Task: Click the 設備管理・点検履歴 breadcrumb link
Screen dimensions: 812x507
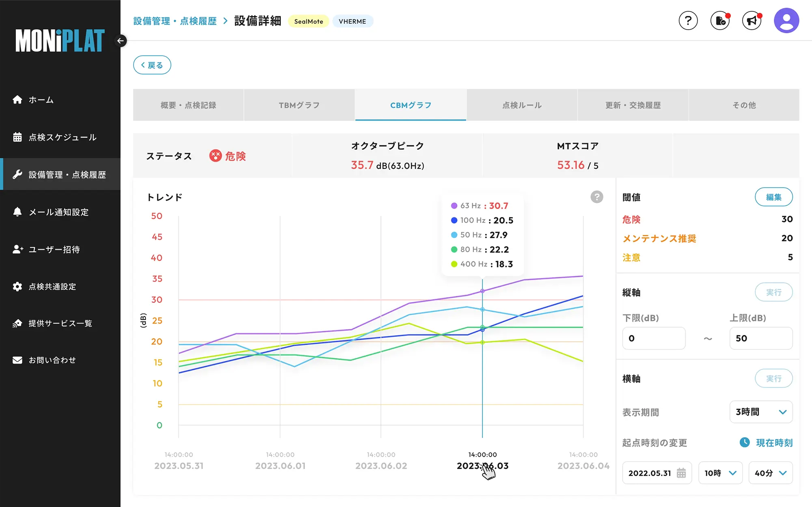Action: click(175, 21)
